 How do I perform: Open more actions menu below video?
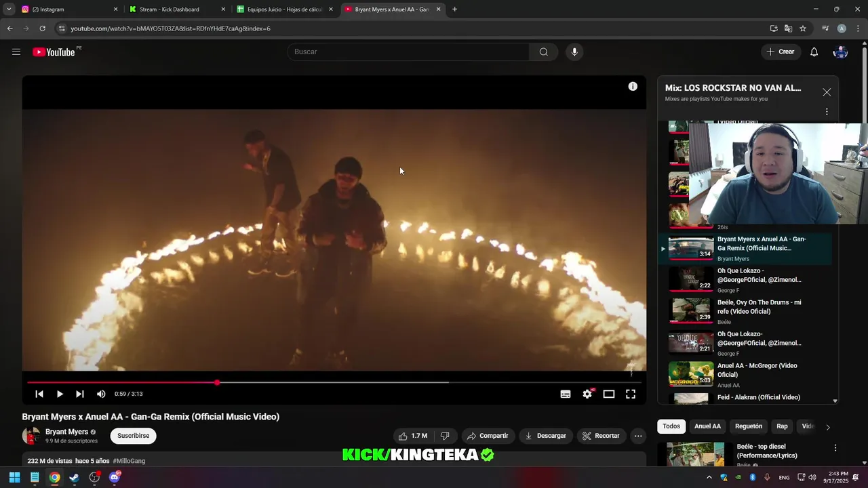(638, 436)
